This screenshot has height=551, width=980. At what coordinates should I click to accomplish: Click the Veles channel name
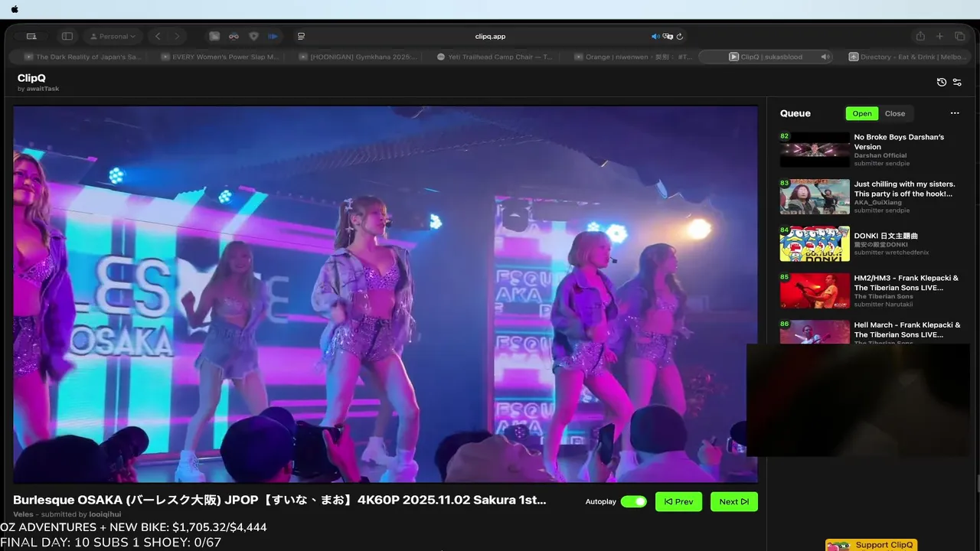click(x=23, y=514)
